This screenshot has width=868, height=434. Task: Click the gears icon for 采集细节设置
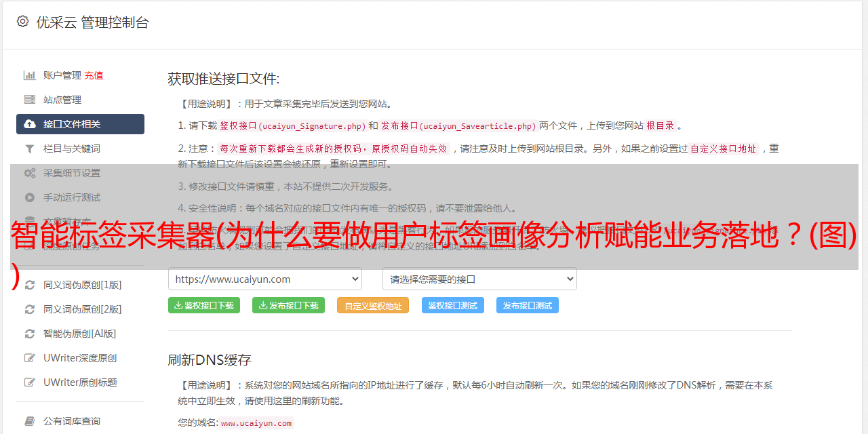(30, 173)
